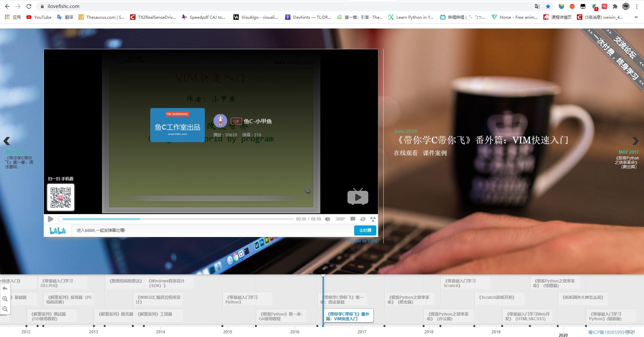The height and width of the screenshot is (337, 644).
Task: Open the Chrome extensions puzzle icon
Action: pyautogui.click(x=615, y=6)
